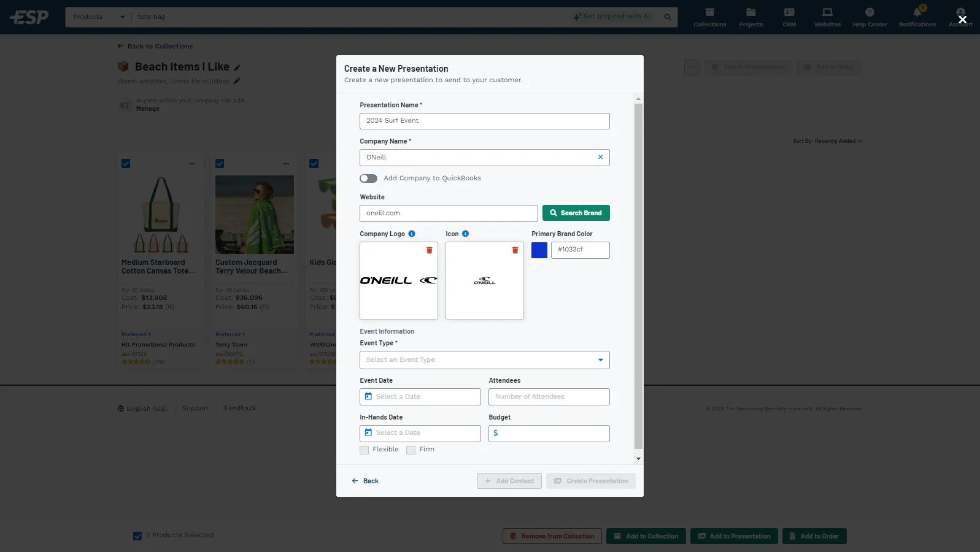Go Back to Collections link

click(x=155, y=46)
